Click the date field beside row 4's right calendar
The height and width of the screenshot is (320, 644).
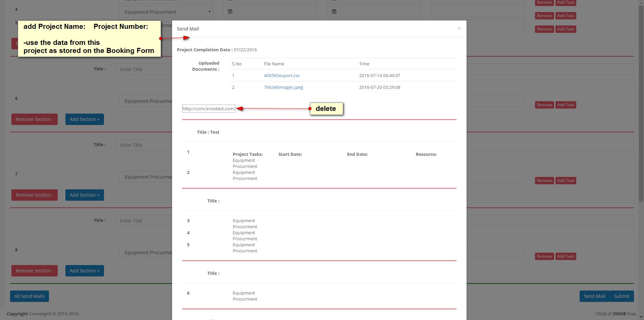coord(381,12)
